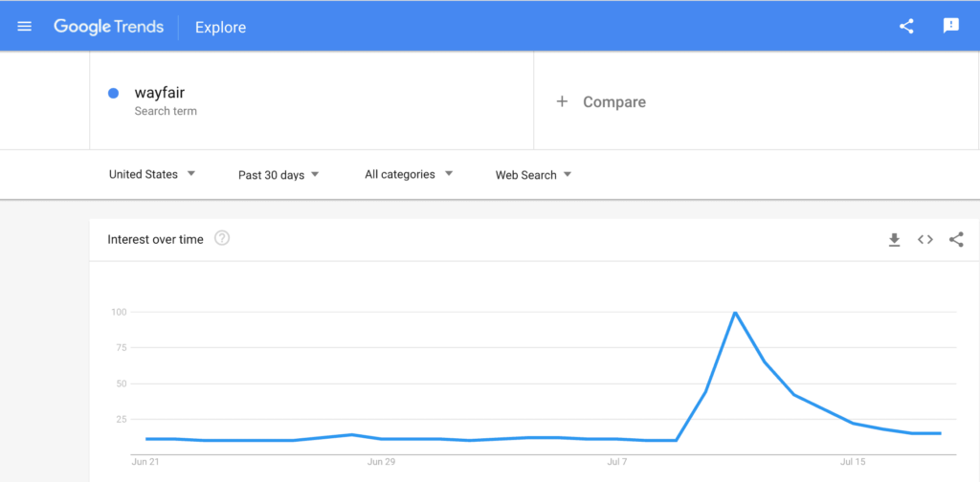
Task: Click the embed code icon
Action: 925,239
